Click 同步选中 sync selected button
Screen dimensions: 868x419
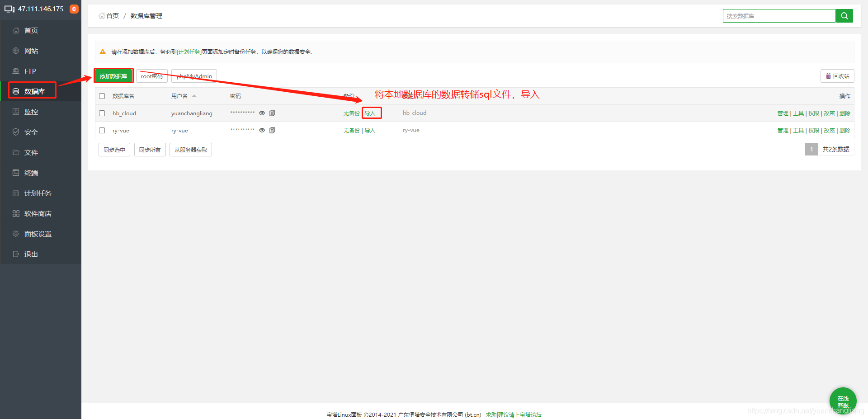pos(114,150)
